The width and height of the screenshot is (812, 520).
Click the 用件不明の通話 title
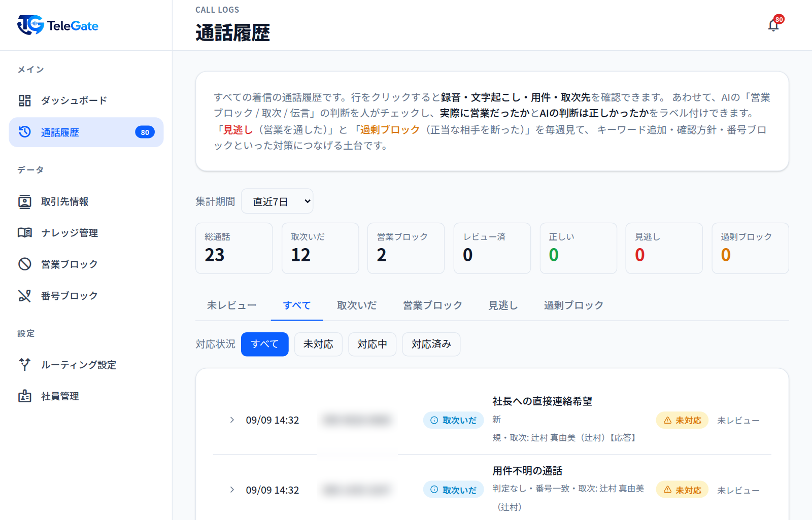(x=527, y=471)
